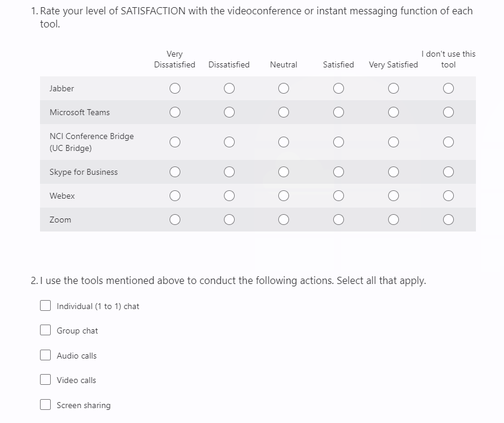The height and width of the screenshot is (423, 504).
Task: Rate Skype for Business as Satisfied
Action: click(339, 172)
